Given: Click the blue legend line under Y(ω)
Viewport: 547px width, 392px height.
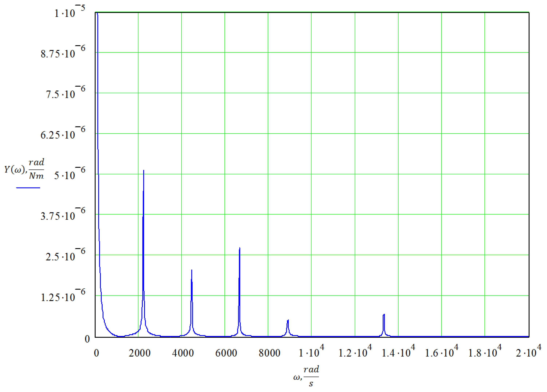Looking at the screenshot, I should [x=28, y=188].
